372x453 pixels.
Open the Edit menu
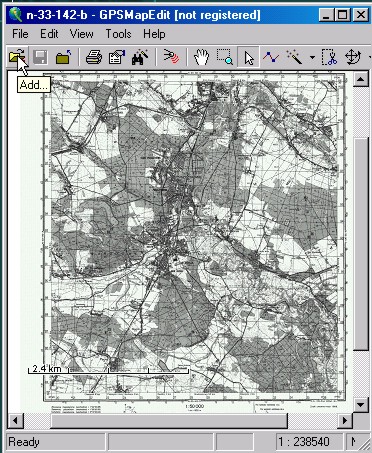coord(49,34)
